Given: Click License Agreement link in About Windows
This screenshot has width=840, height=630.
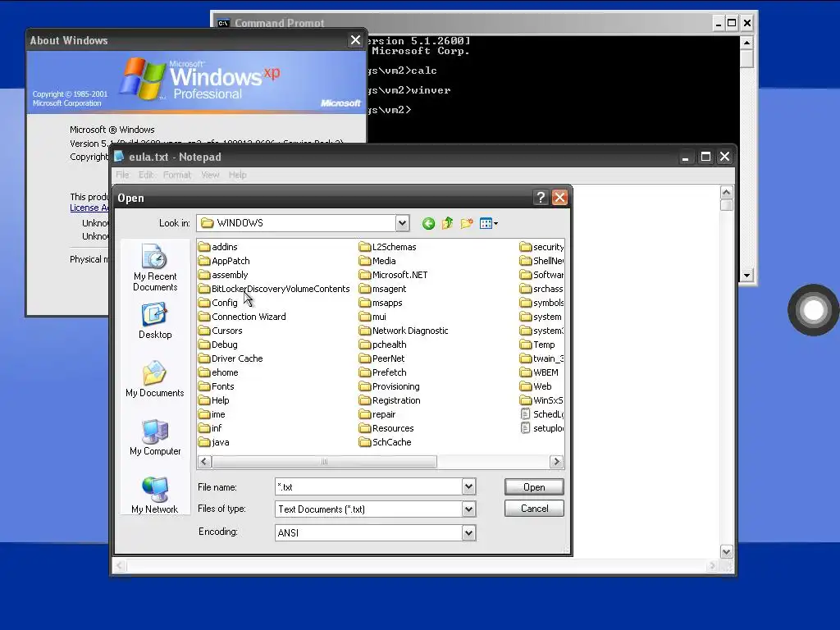Looking at the screenshot, I should (89, 208).
